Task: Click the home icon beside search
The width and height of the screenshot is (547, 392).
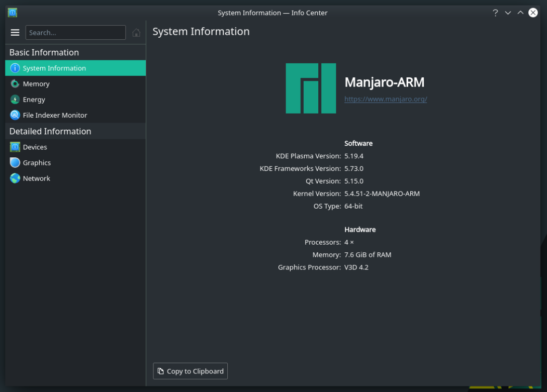Action: pos(136,33)
